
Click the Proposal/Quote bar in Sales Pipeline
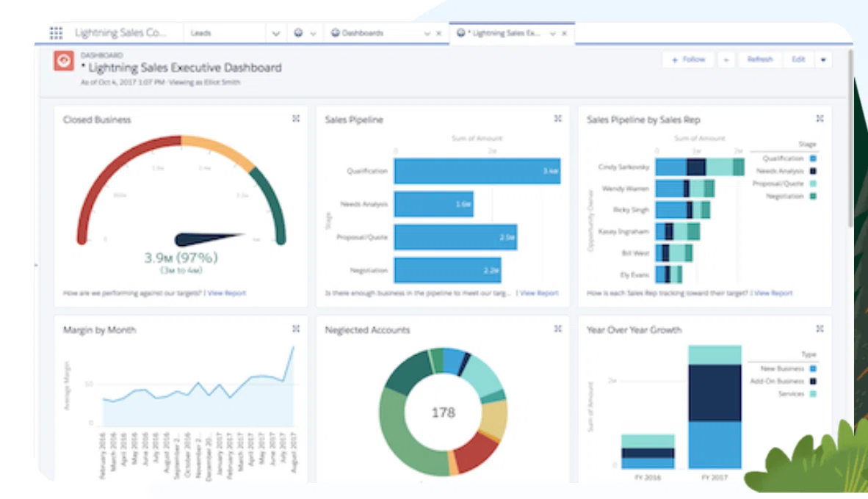pos(455,237)
